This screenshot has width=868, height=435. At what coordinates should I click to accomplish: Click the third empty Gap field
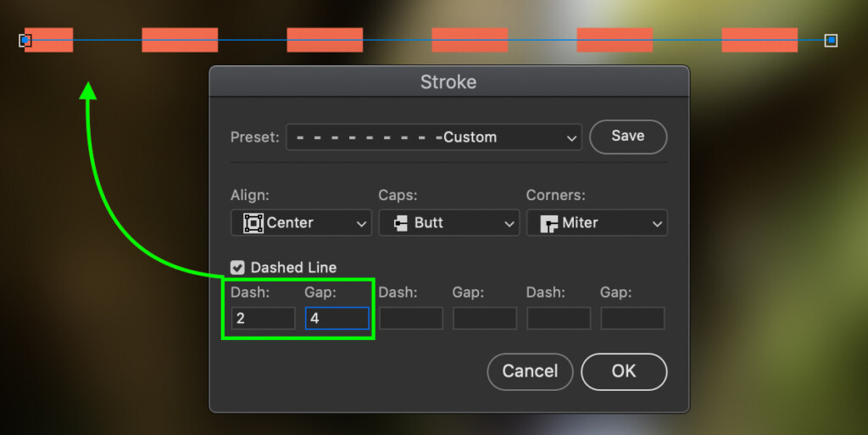point(632,318)
